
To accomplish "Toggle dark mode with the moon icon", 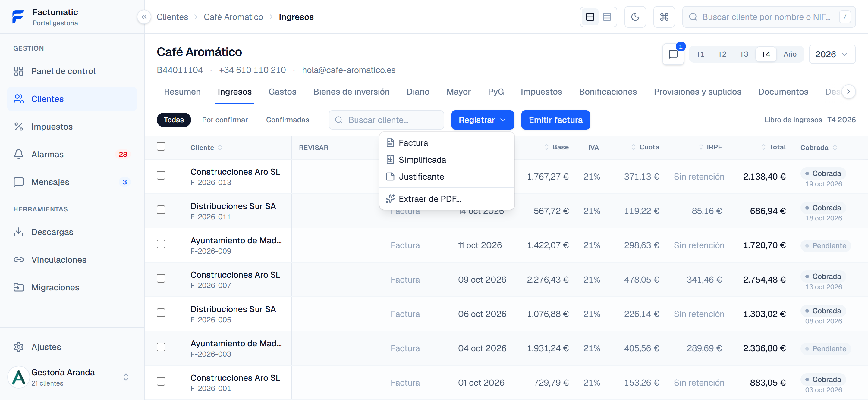I will click(x=635, y=17).
